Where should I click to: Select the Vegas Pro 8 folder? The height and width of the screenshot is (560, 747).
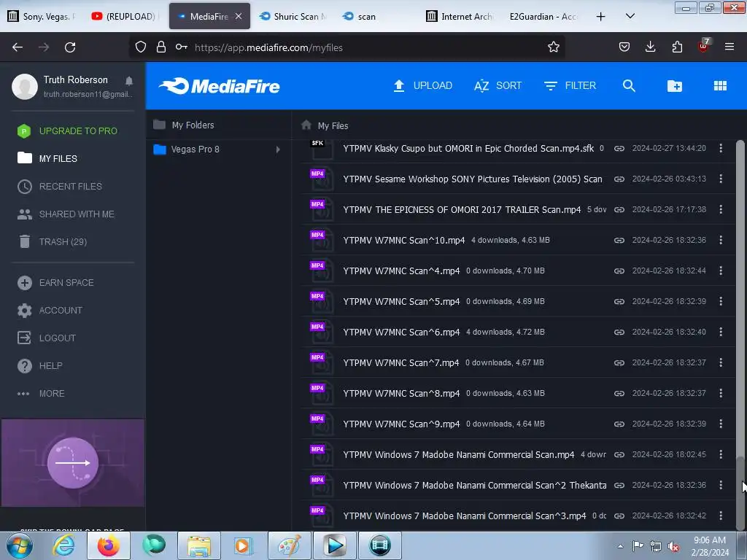pyautogui.click(x=196, y=149)
